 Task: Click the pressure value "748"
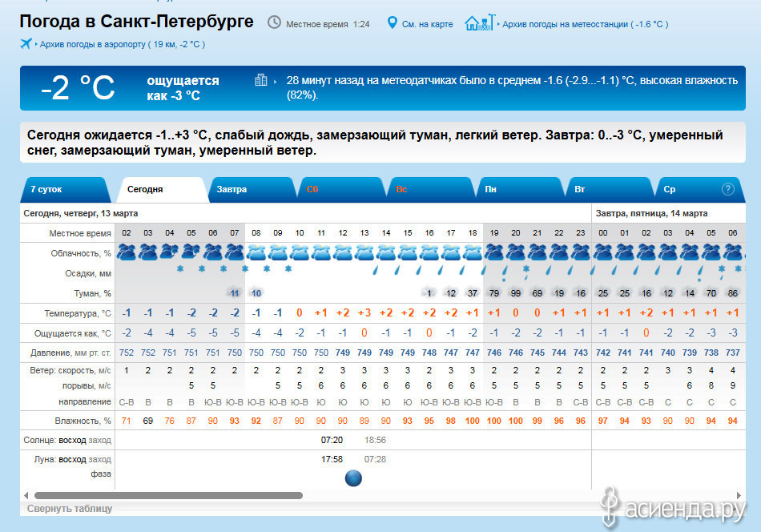429,353
